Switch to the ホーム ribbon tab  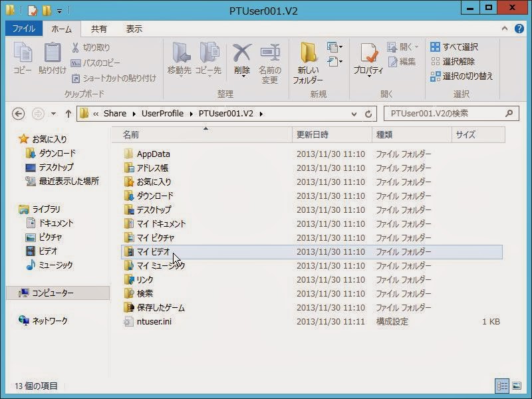pyautogui.click(x=61, y=29)
